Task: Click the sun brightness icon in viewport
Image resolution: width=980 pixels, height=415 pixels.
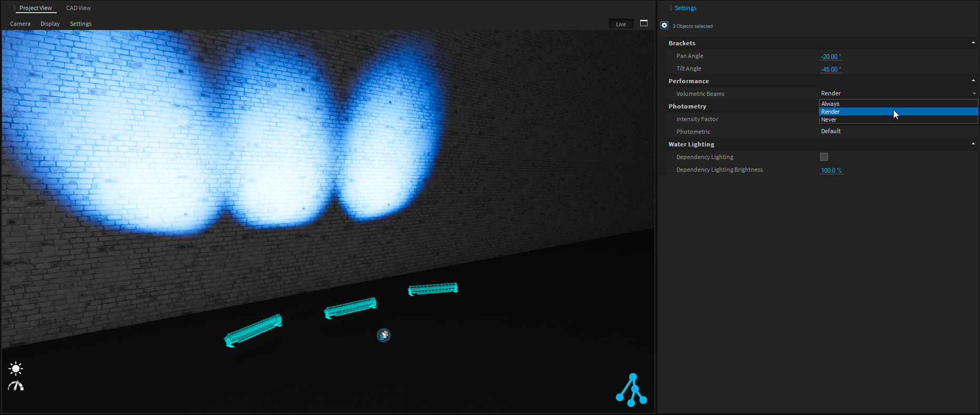Action: (x=16, y=368)
